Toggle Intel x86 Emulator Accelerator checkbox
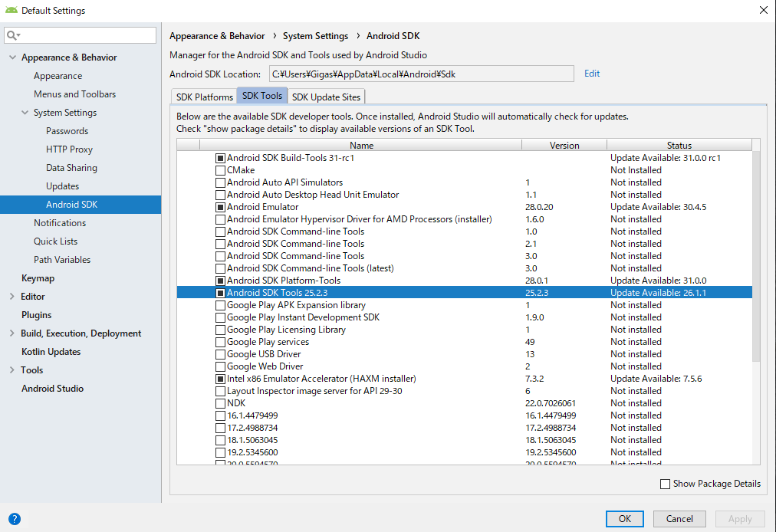The image size is (776, 532). (x=220, y=379)
